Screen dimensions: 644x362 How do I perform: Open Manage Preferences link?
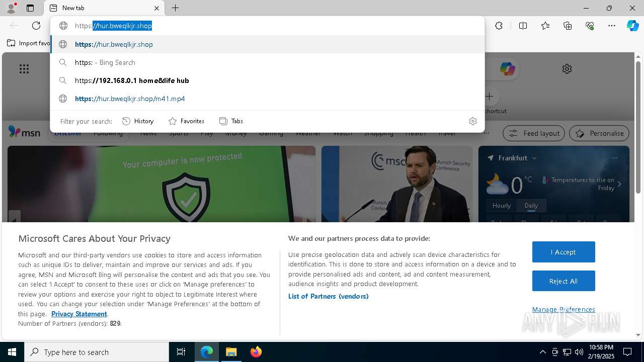click(563, 310)
